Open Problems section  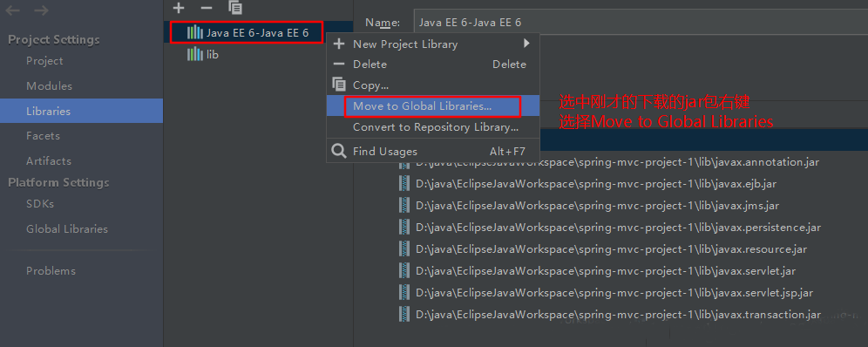pos(51,271)
